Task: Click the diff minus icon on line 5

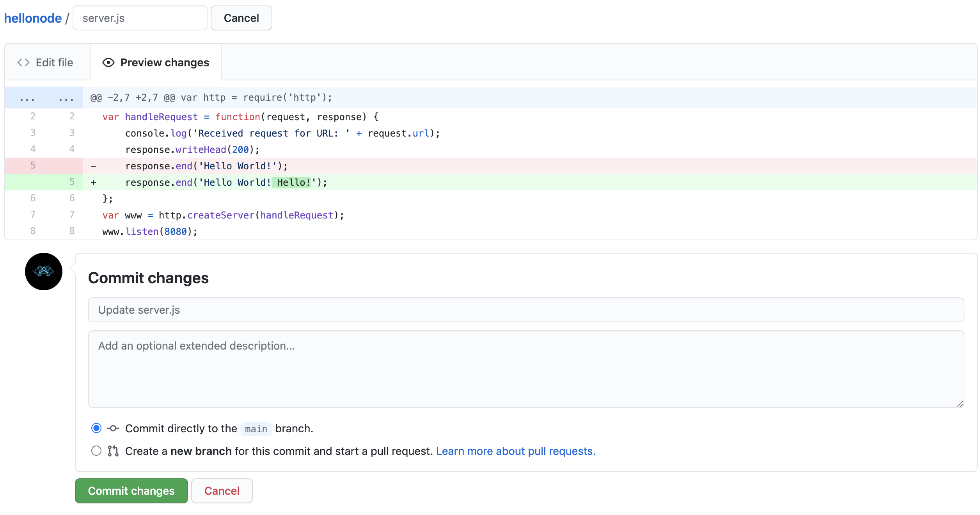Action: 92,166
